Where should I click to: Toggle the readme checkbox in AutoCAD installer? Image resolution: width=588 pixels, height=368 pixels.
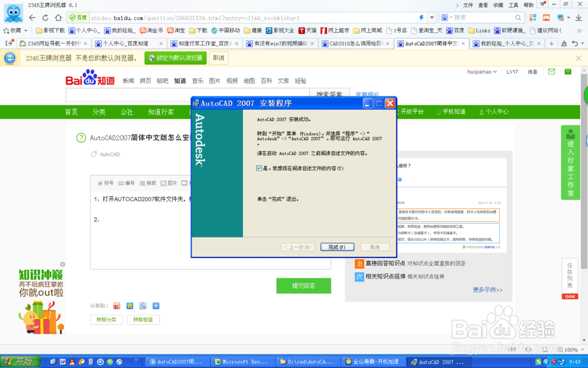pos(259,168)
